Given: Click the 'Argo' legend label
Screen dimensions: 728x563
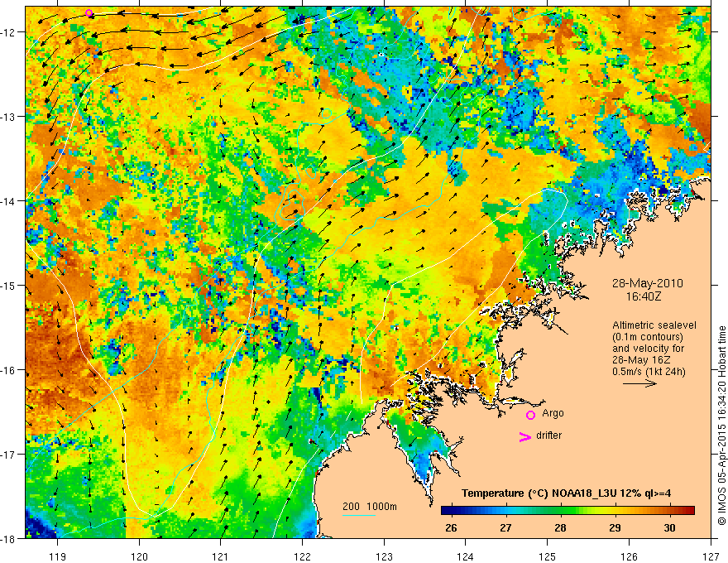Looking at the screenshot, I should coord(553,413).
